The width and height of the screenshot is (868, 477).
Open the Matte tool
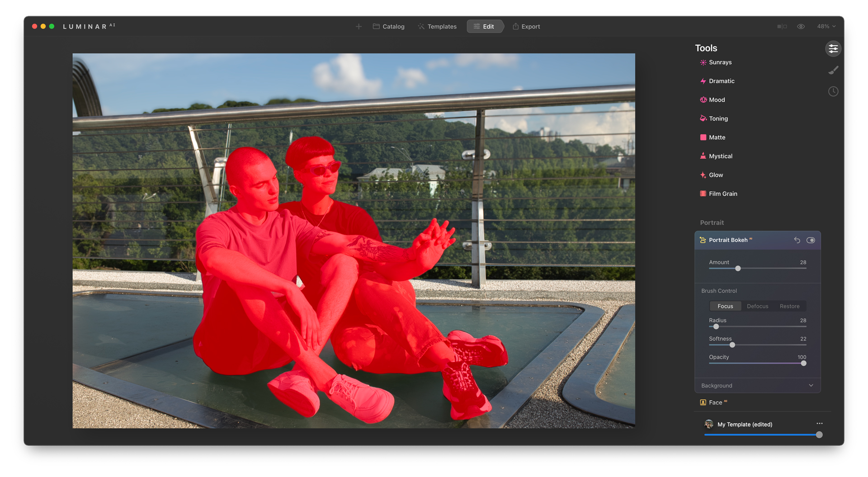click(x=717, y=137)
